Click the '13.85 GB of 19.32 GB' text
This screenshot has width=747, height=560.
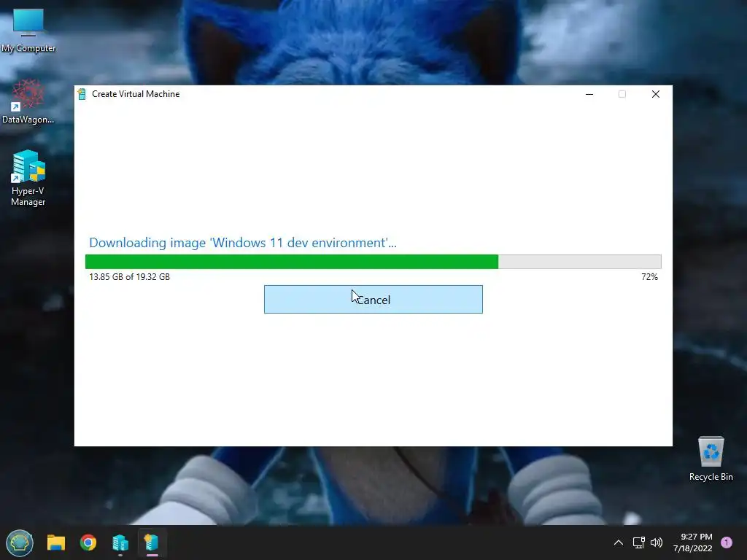click(130, 276)
